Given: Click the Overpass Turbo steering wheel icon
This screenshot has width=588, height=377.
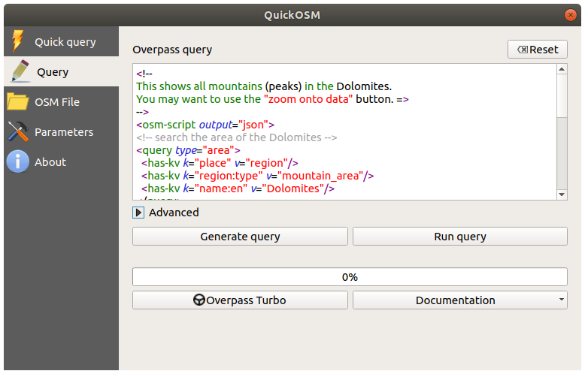Looking at the screenshot, I should click(x=199, y=300).
